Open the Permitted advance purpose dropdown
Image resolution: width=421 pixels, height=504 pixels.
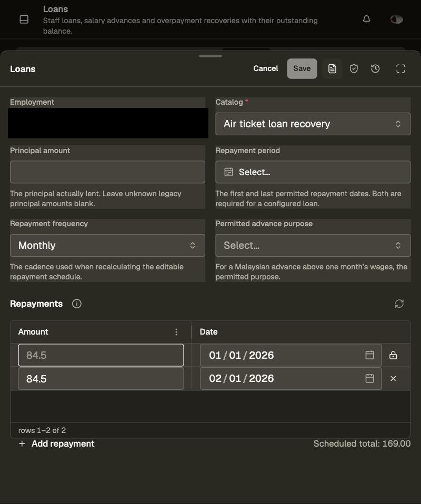click(x=313, y=245)
